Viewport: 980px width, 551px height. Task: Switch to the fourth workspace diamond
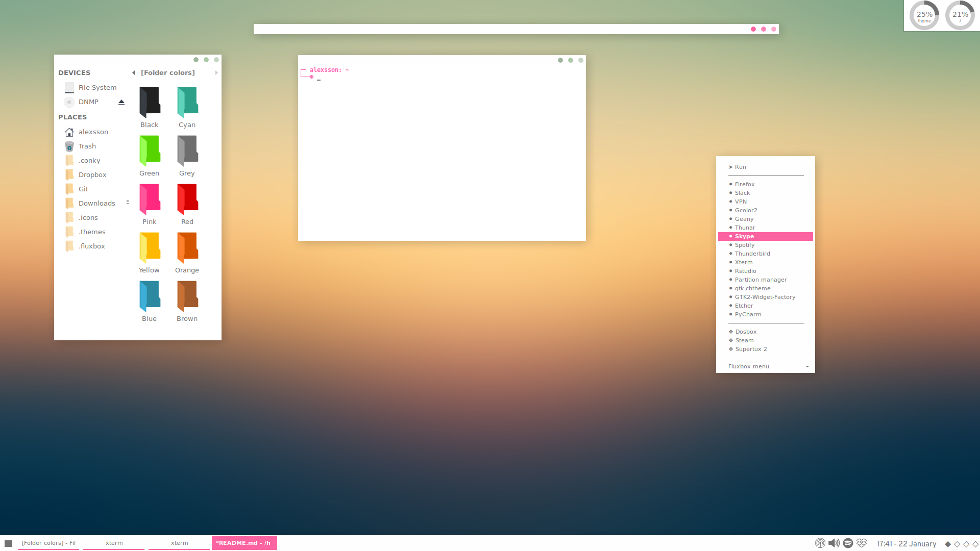click(975, 544)
